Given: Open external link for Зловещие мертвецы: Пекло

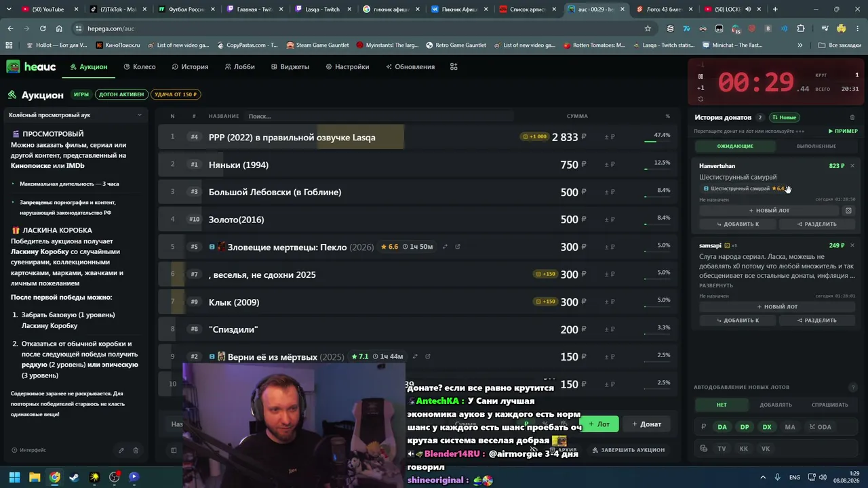Looking at the screenshot, I should click(458, 247).
